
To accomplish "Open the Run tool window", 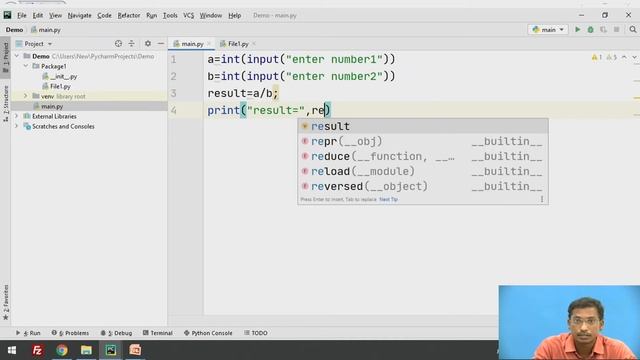I will tap(28, 333).
